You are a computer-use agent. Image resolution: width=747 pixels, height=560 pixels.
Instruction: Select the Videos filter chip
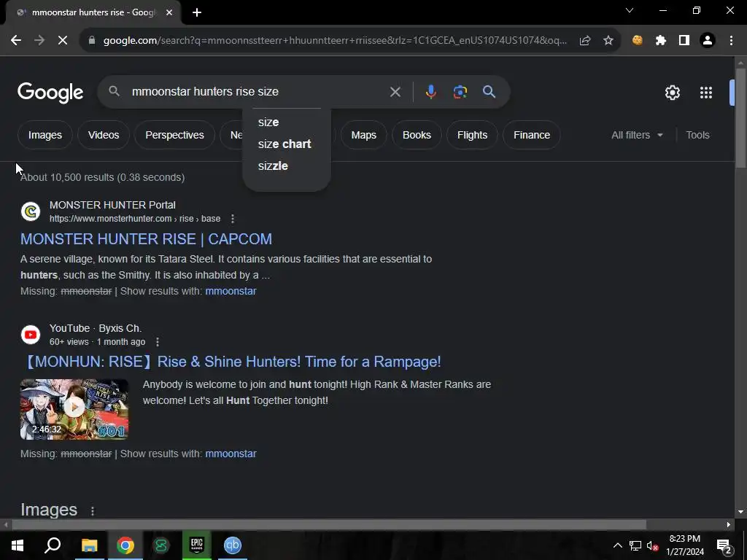[x=104, y=135]
